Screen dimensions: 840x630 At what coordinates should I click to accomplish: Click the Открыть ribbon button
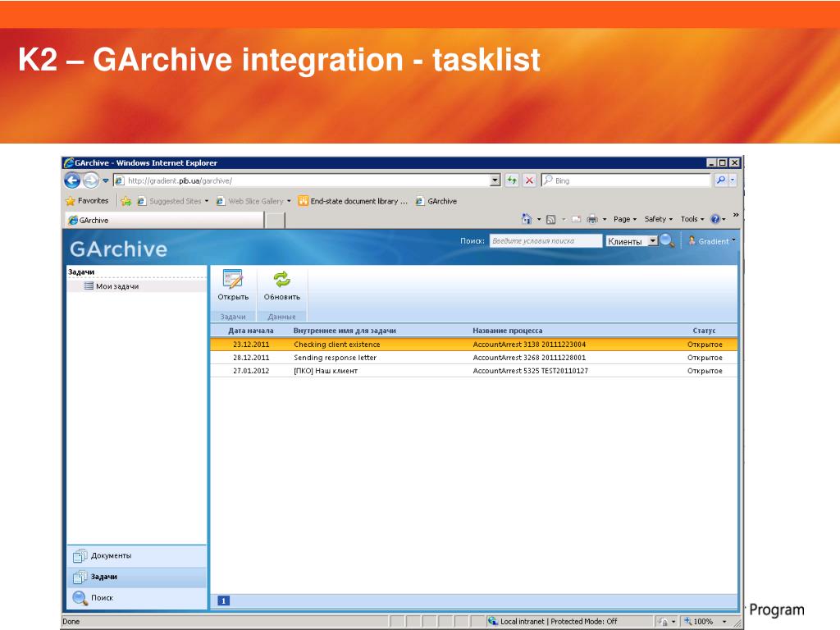(233, 285)
